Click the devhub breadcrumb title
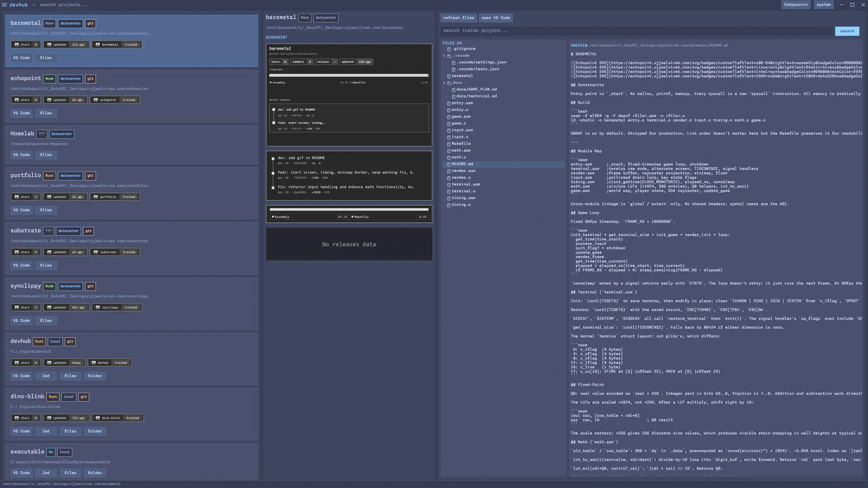This screenshot has height=488, width=868. coord(18,5)
